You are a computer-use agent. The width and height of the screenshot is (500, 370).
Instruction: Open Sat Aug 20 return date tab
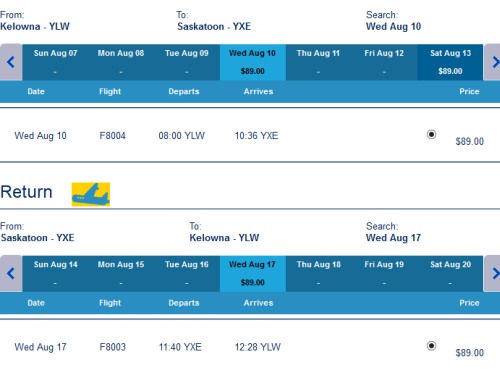450,274
